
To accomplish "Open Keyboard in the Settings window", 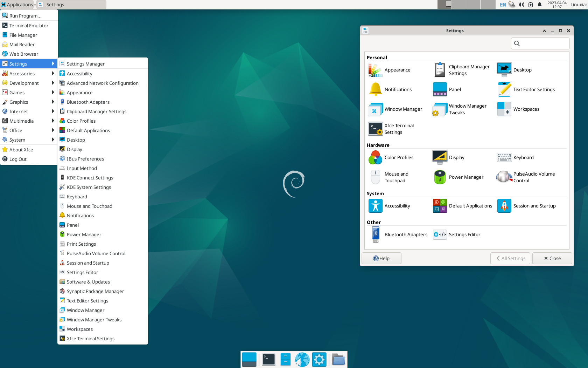I will pos(516,158).
